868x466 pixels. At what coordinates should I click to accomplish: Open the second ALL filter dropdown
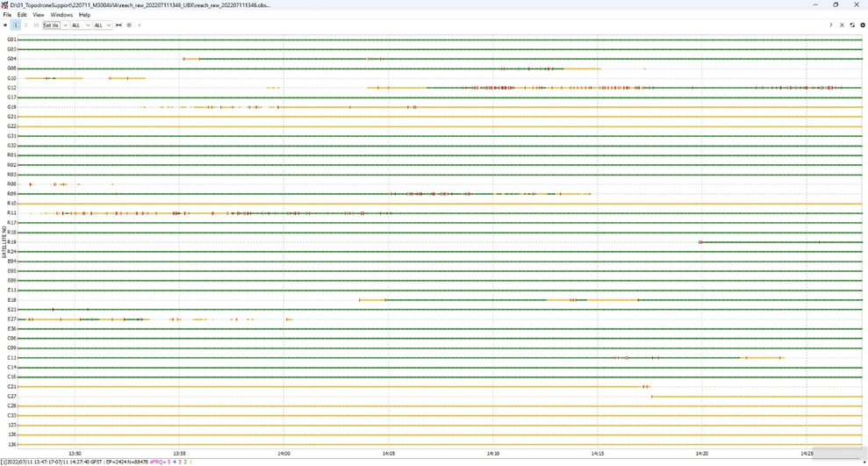[103, 25]
